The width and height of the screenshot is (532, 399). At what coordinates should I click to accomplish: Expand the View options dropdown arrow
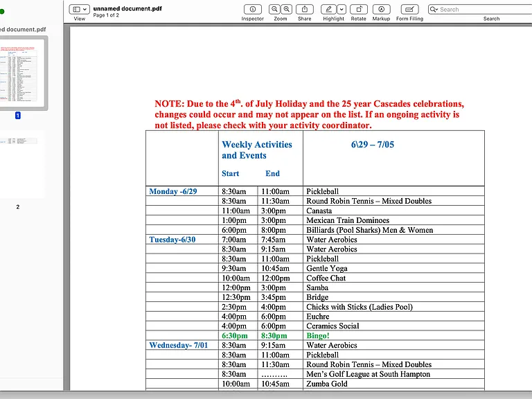tap(85, 9)
